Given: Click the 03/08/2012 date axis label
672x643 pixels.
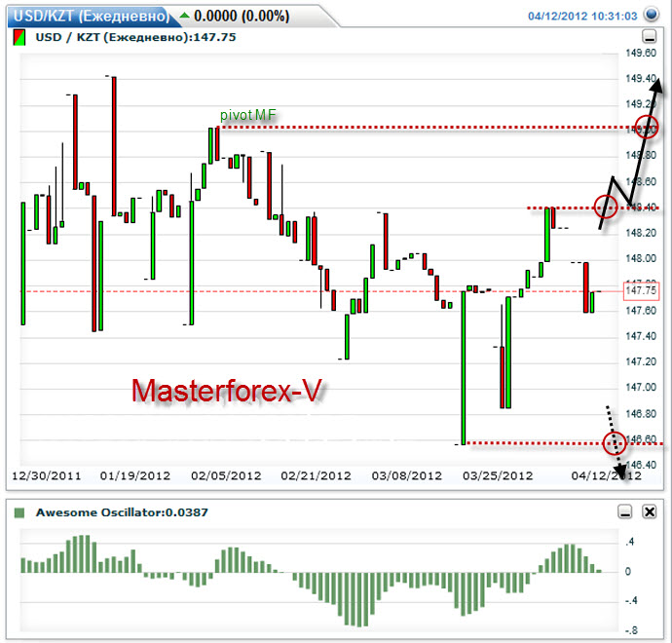Looking at the screenshot, I should [x=407, y=475].
